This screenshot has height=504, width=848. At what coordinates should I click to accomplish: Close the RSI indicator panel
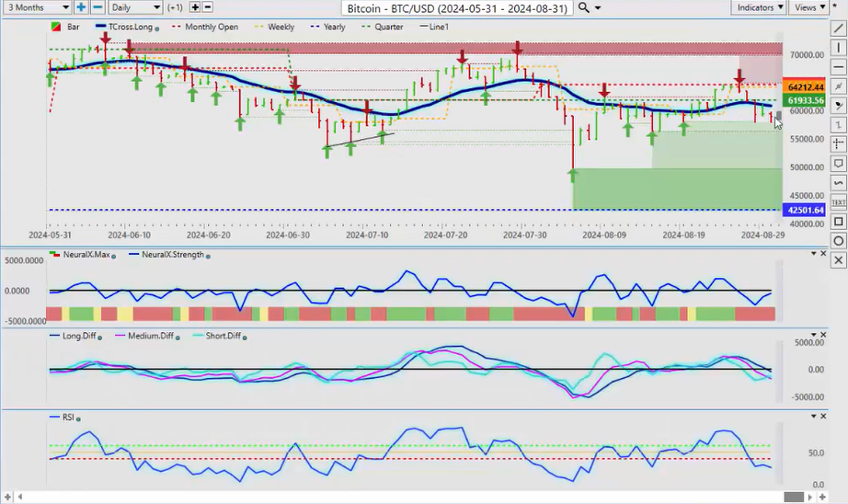click(825, 417)
